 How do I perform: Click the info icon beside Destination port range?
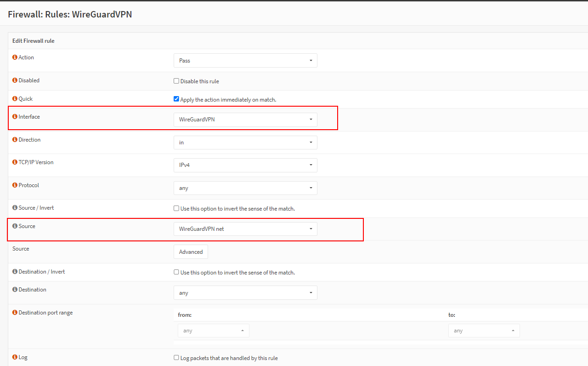15,313
